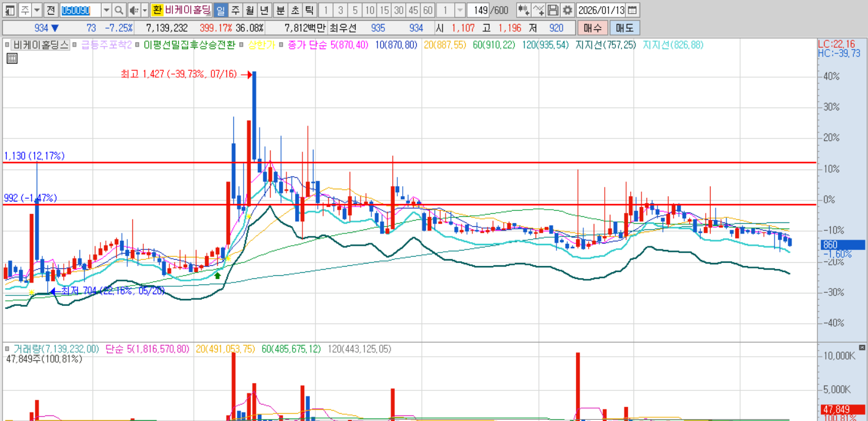Select the 3 interval button
Image resolution: width=868 pixels, height=421 pixels.
coord(341,10)
